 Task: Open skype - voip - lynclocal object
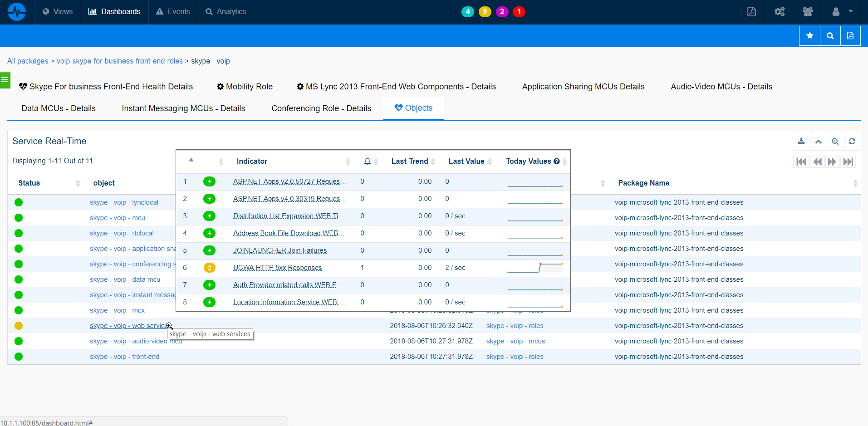(124, 202)
